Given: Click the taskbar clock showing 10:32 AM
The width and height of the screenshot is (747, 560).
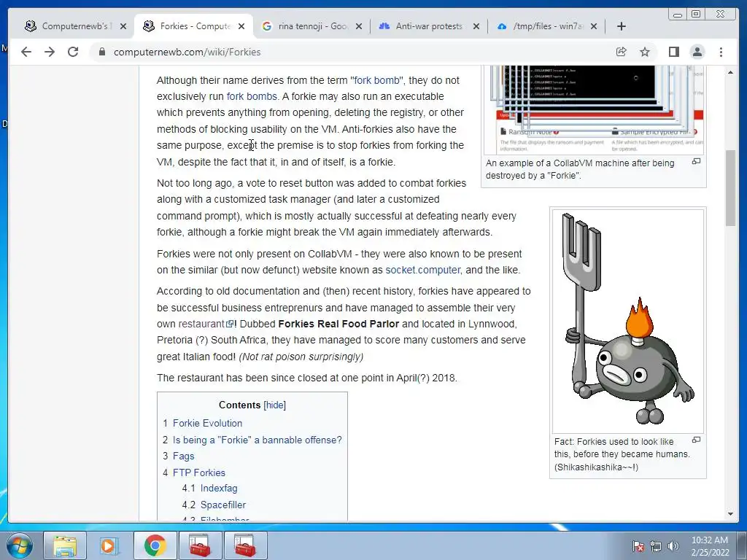Looking at the screenshot, I should click(x=710, y=546).
